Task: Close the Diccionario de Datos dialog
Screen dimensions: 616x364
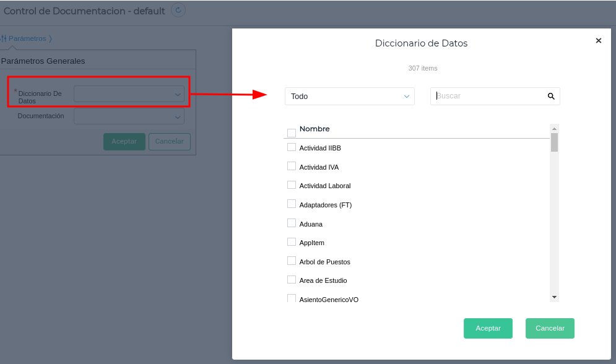Action: pyautogui.click(x=598, y=40)
